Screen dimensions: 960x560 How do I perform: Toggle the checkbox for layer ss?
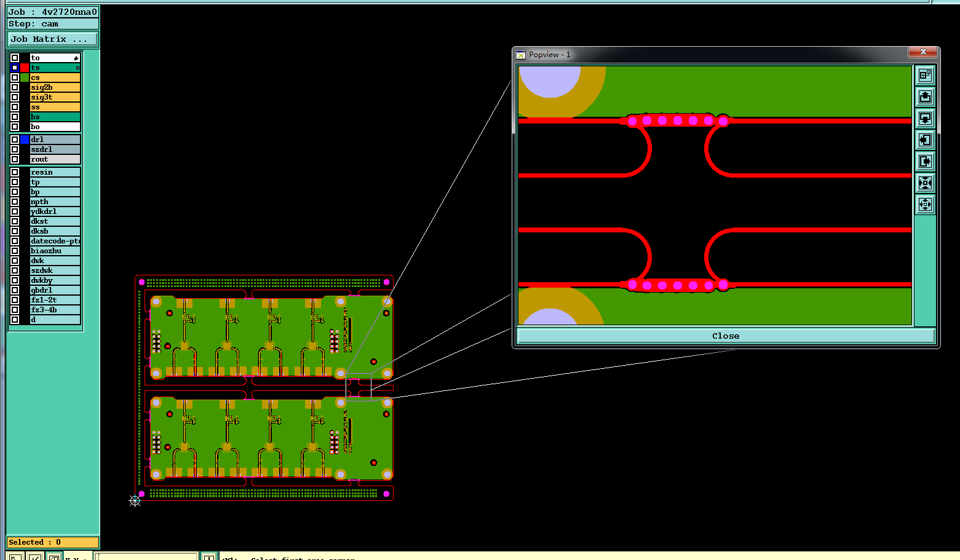(15, 107)
